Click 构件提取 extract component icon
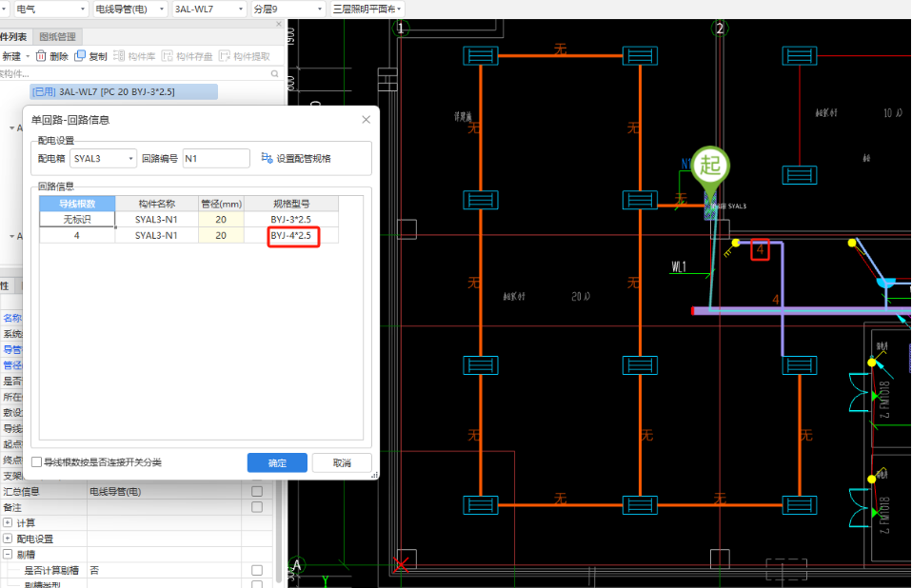Screen dimensions: 912x588 pos(225,56)
